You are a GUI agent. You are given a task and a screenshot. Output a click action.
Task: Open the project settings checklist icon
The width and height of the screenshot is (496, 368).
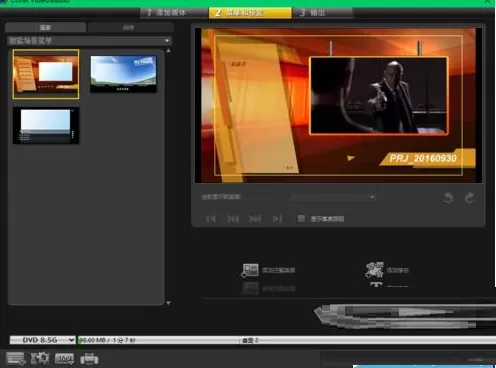(15, 359)
